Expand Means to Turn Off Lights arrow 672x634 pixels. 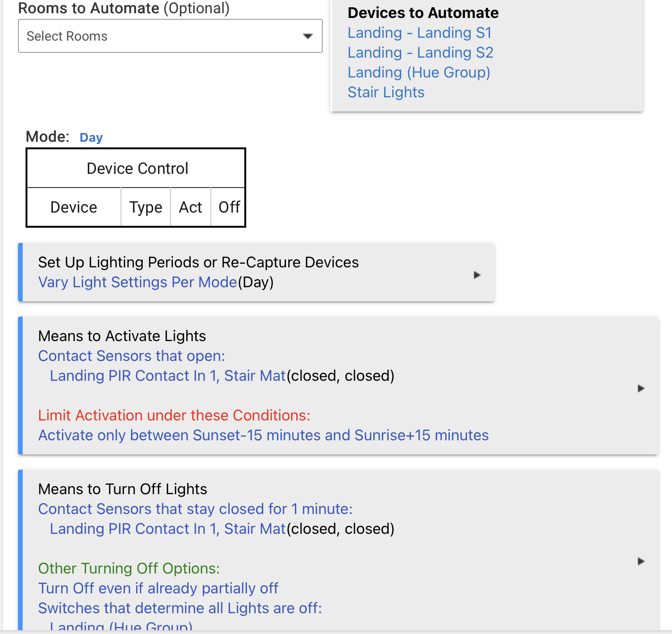point(641,561)
